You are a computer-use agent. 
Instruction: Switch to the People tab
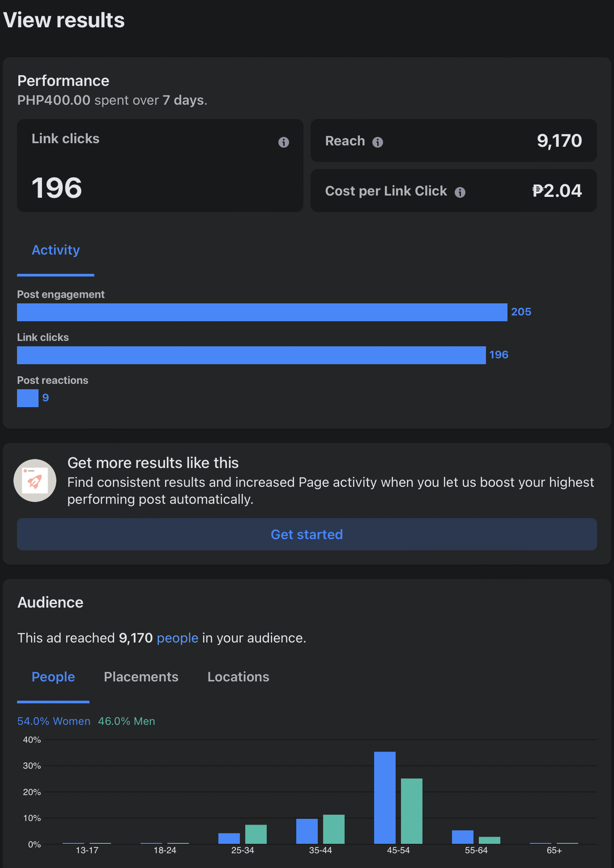(x=53, y=677)
